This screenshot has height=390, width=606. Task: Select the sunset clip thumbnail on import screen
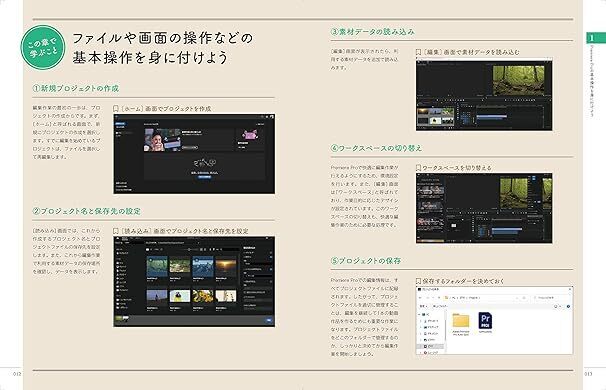(226, 266)
